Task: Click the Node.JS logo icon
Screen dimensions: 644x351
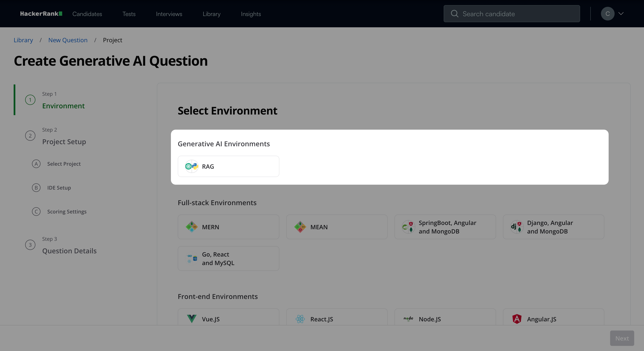Action: [409, 319]
